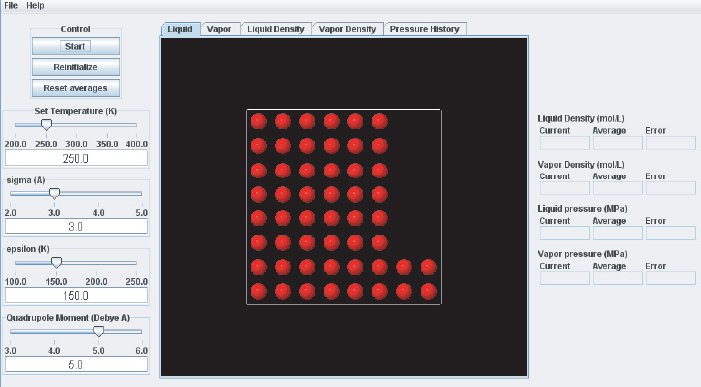The width and height of the screenshot is (701, 387).
Task: Show the Pressure History tab
Action: point(425,29)
